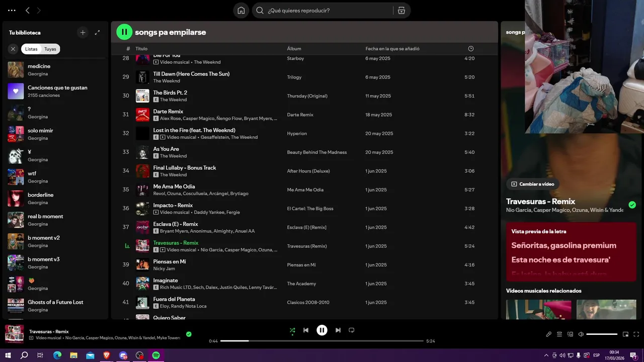Open the Windows notification center icon

(633, 355)
